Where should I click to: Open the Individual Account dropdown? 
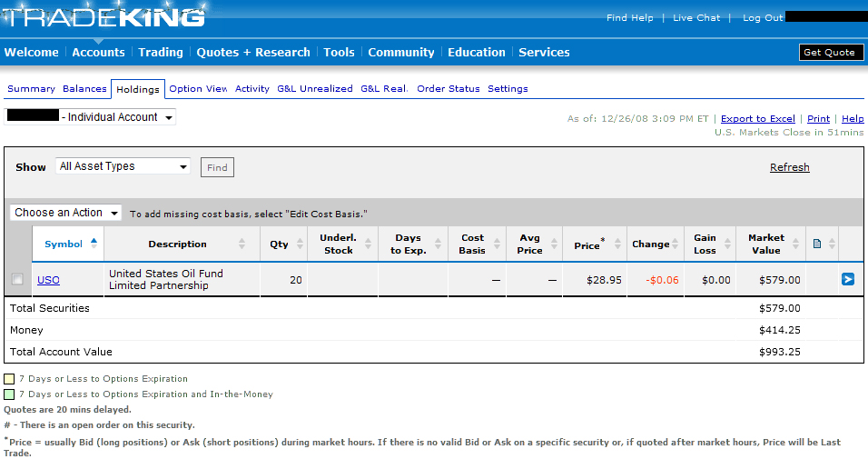tap(90, 117)
